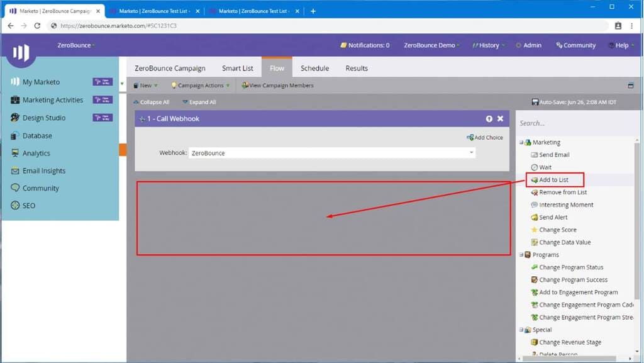Screen dimensions: 644x363
Task: Collapse the Programs tree group
Action: (x=521, y=255)
